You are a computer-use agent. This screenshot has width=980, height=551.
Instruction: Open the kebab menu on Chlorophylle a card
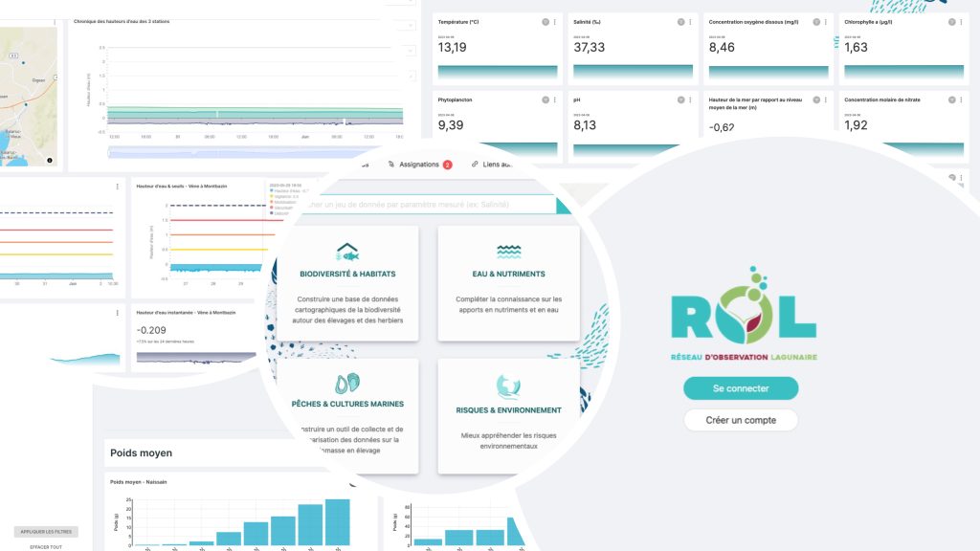click(x=961, y=22)
